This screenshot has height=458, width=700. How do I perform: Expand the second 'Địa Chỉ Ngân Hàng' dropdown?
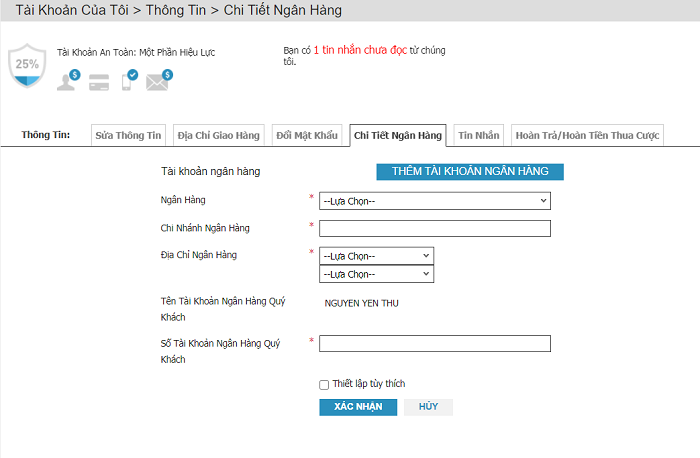[376, 274]
